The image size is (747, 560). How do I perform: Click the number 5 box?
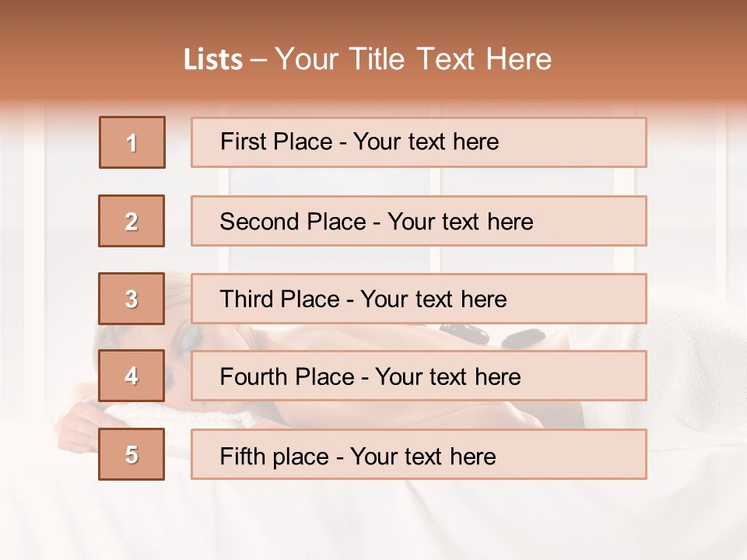132,454
